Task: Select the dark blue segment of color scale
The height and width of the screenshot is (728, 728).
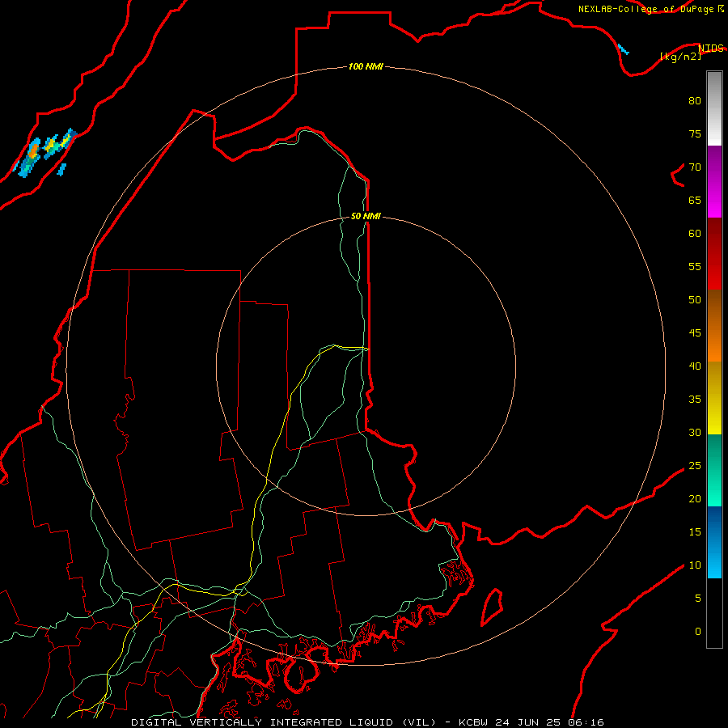Action: 714,523
